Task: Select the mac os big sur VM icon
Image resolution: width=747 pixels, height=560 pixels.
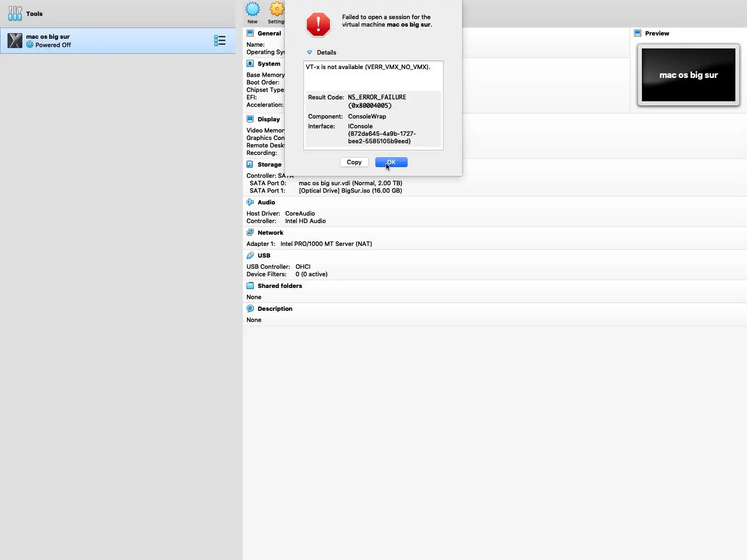Action: coord(15,41)
